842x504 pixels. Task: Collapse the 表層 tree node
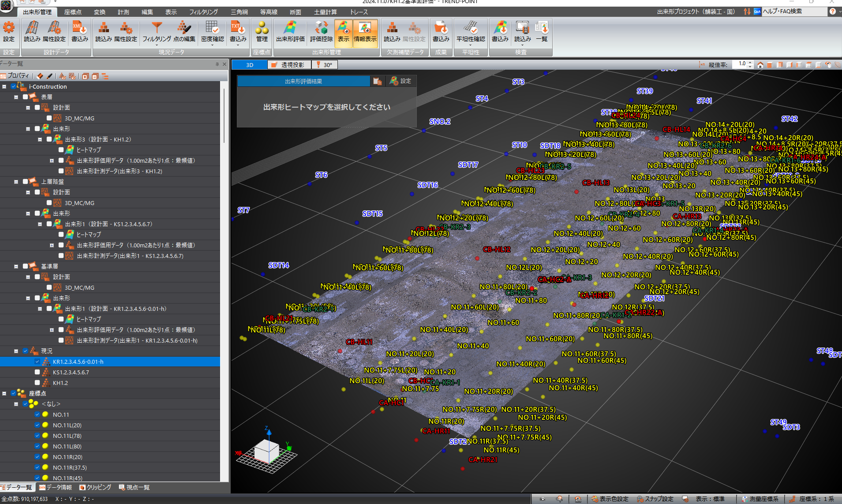[x=16, y=97]
